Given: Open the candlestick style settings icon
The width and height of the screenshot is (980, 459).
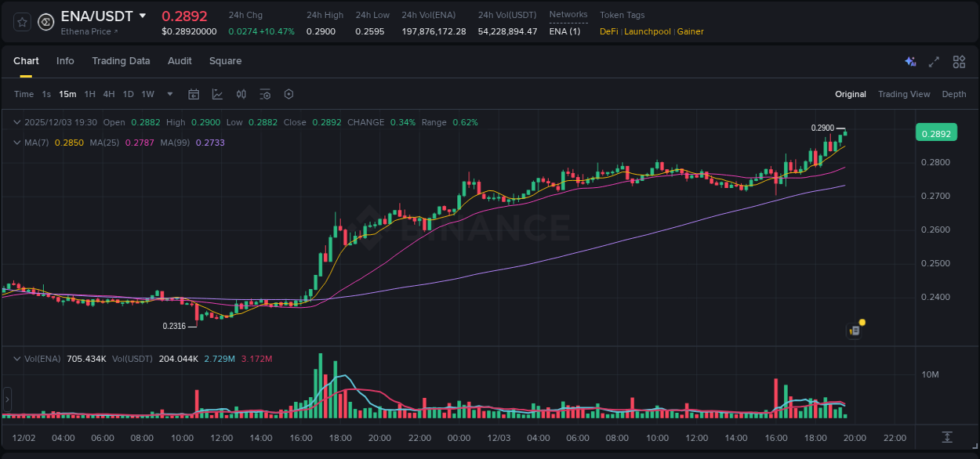Looking at the screenshot, I should (241, 94).
